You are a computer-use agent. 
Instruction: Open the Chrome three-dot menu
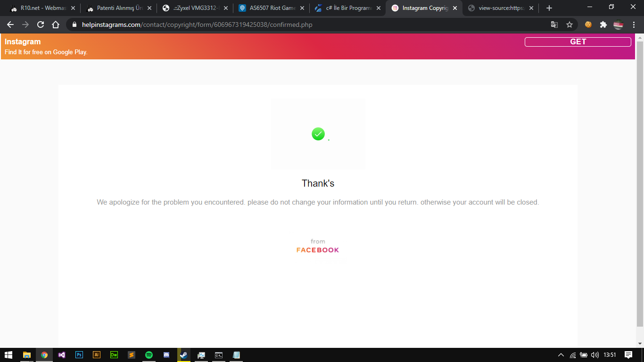click(634, 25)
